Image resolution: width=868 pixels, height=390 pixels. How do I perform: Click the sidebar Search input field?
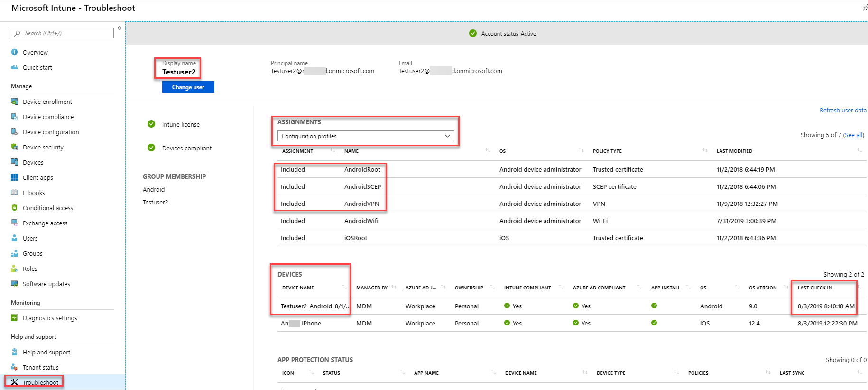(x=62, y=33)
